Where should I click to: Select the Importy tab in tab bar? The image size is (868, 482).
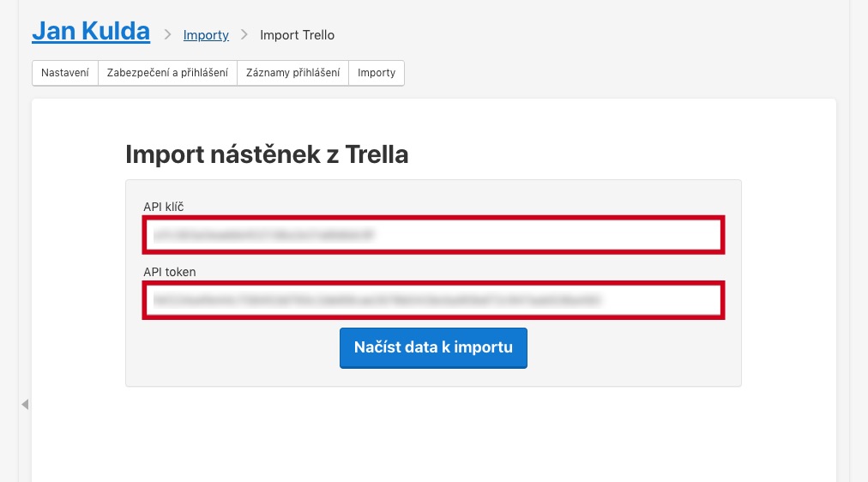pyautogui.click(x=377, y=73)
